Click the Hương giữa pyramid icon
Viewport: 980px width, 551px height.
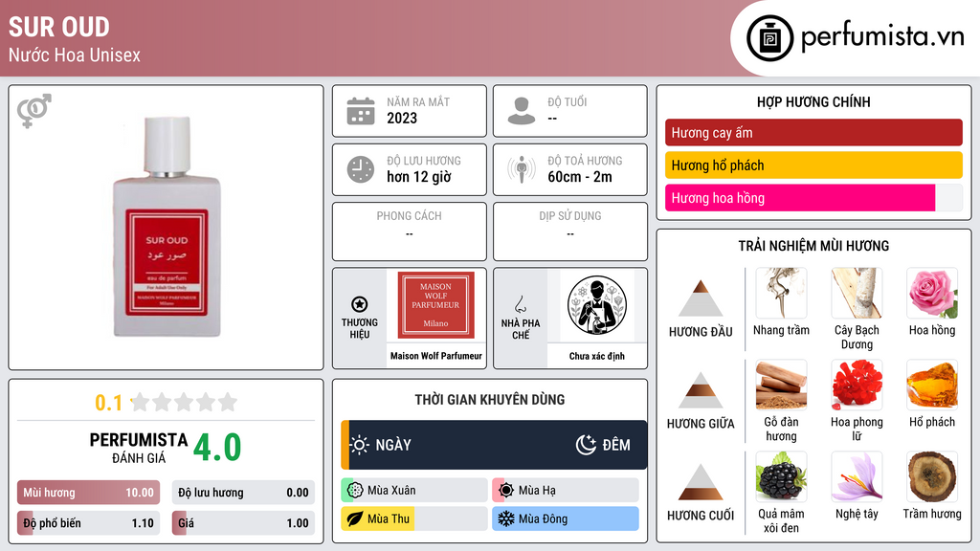701,390
